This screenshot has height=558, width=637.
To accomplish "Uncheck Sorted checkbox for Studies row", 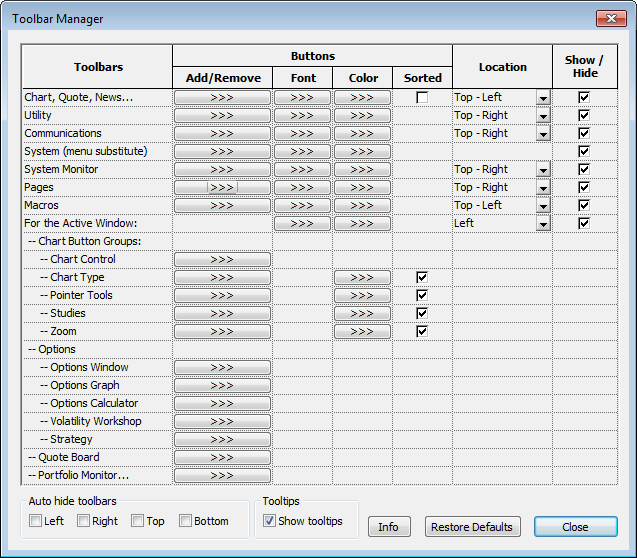I will pos(422,314).
